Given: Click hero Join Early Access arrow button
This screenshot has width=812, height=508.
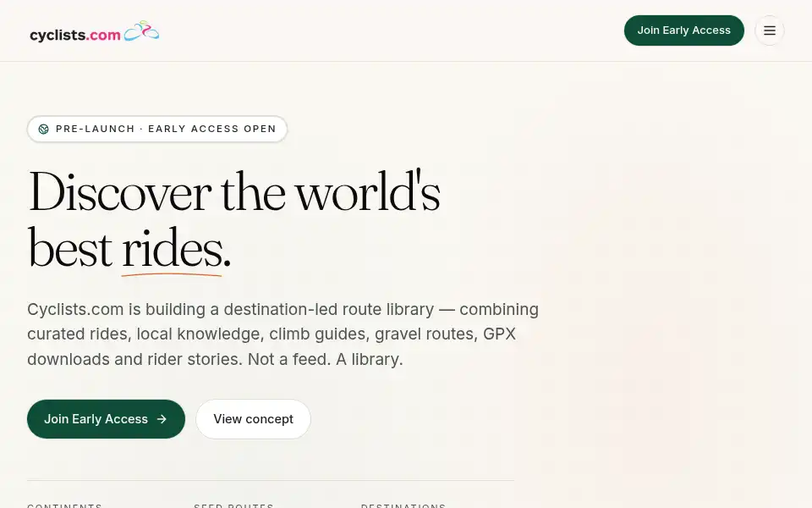Looking at the screenshot, I should tap(106, 419).
